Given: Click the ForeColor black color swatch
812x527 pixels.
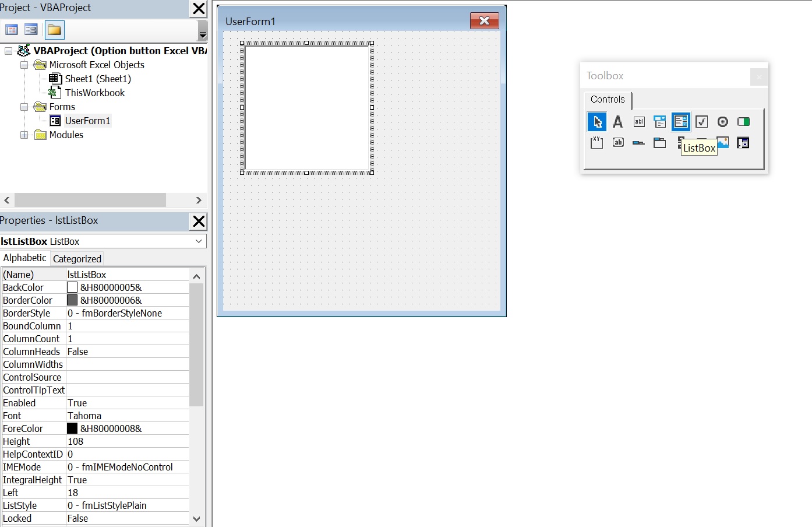Looking at the screenshot, I should [72, 428].
